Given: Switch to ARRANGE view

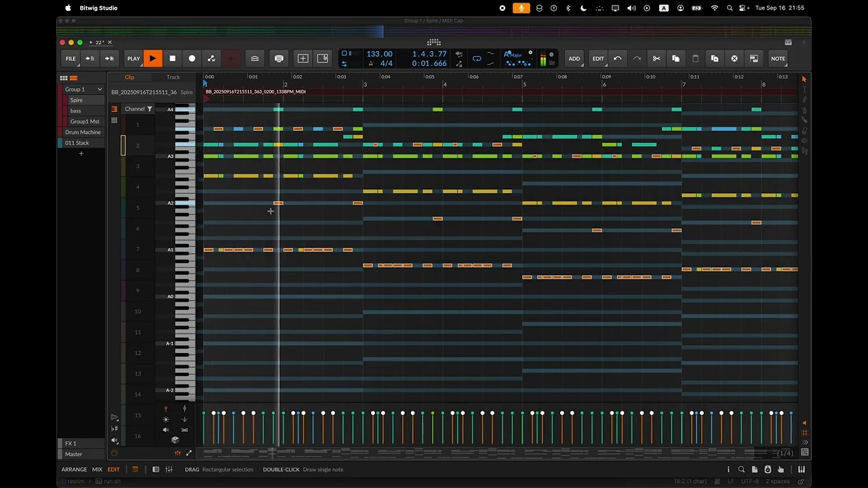Looking at the screenshot, I should coord(74,469).
